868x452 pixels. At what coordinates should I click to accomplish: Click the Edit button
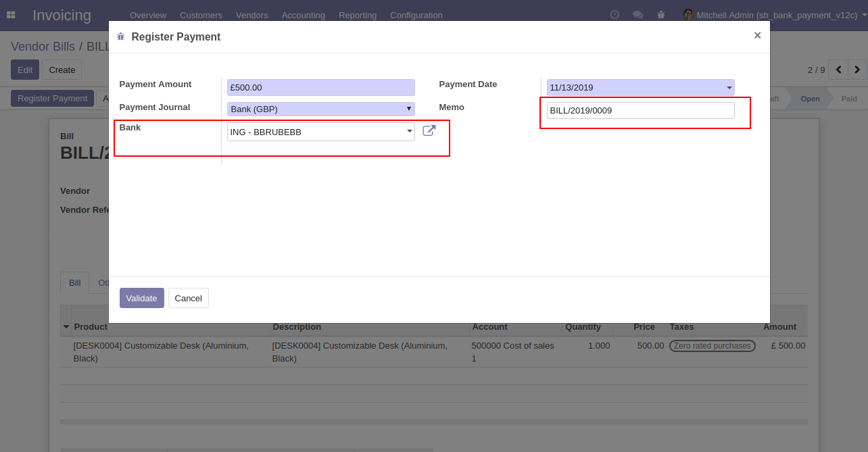pos(25,70)
